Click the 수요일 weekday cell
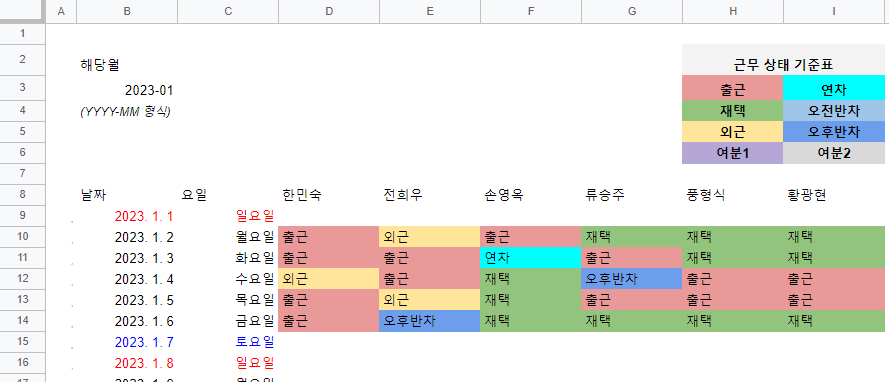 [228, 279]
